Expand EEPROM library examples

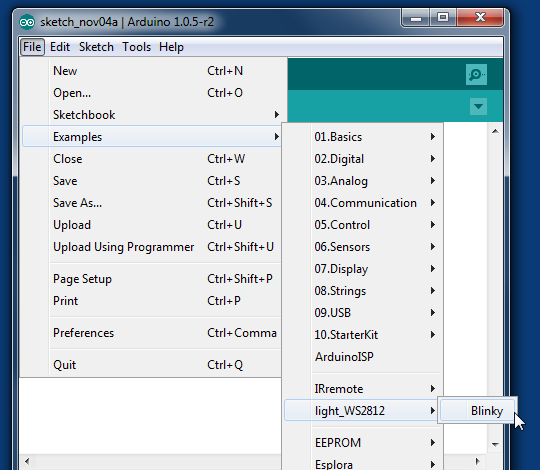[363, 443]
